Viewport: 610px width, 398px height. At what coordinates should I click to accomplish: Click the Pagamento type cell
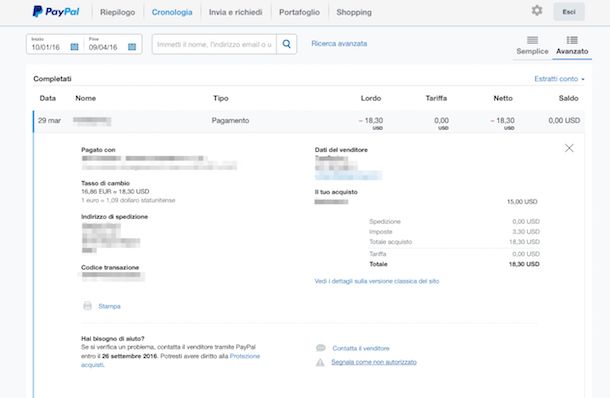230,120
